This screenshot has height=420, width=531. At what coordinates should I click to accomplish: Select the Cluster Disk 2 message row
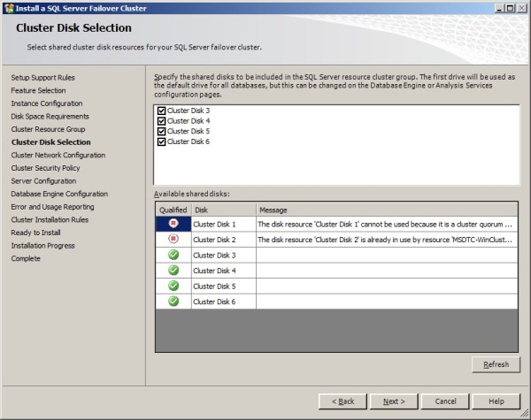385,240
